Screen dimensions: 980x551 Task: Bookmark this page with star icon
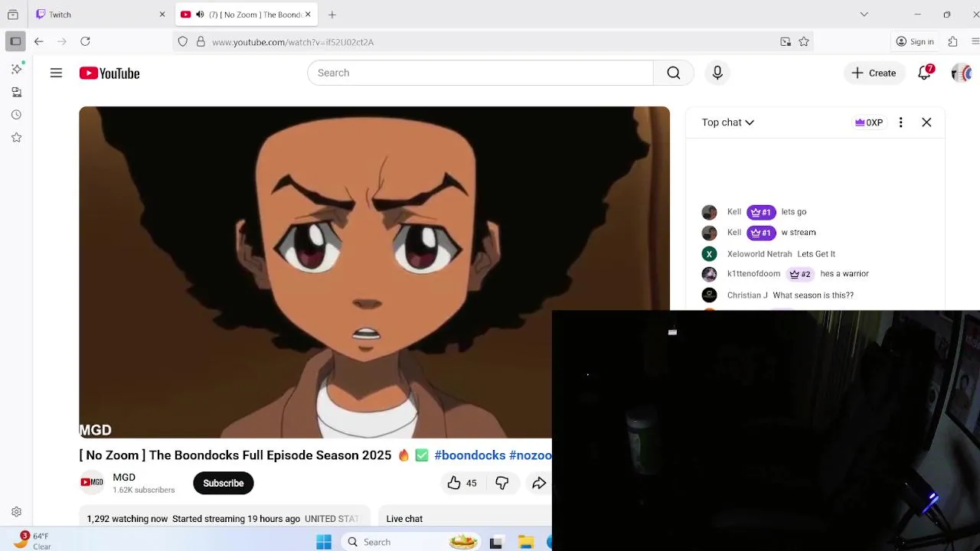(804, 42)
